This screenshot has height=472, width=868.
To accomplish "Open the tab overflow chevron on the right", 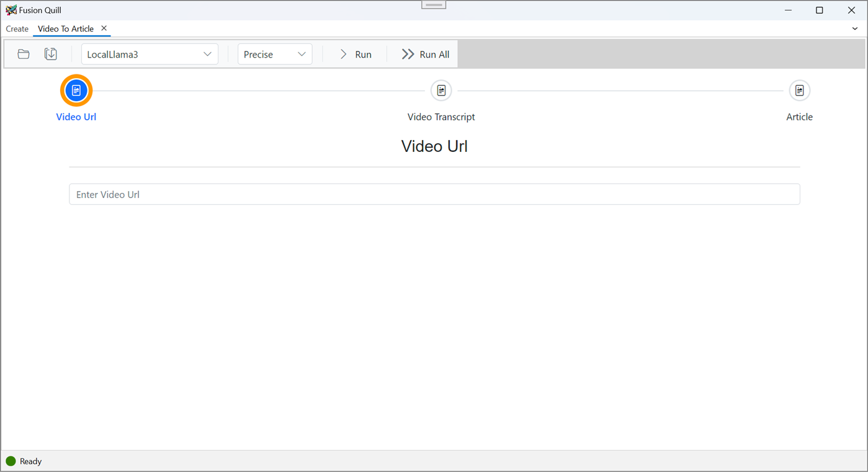I will tap(855, 29).
